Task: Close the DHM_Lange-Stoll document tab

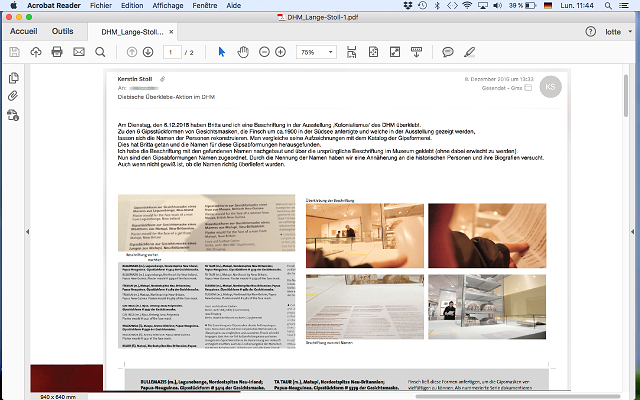Action: click(171, 32)
